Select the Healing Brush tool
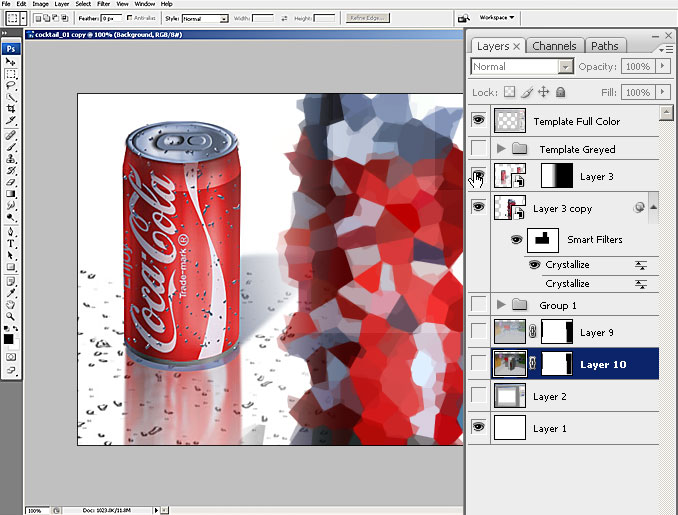The width and height of the screenshot is (678, 515). (11, 136)
